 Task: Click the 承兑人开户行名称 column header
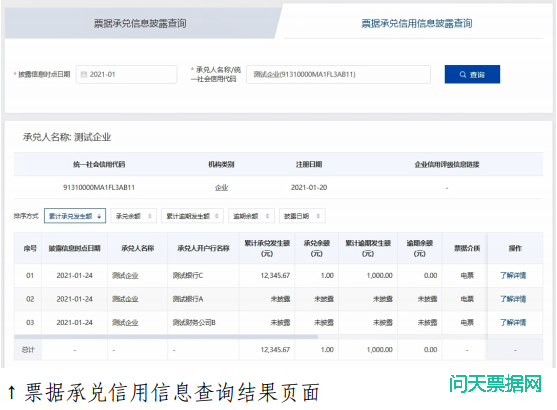203,248
